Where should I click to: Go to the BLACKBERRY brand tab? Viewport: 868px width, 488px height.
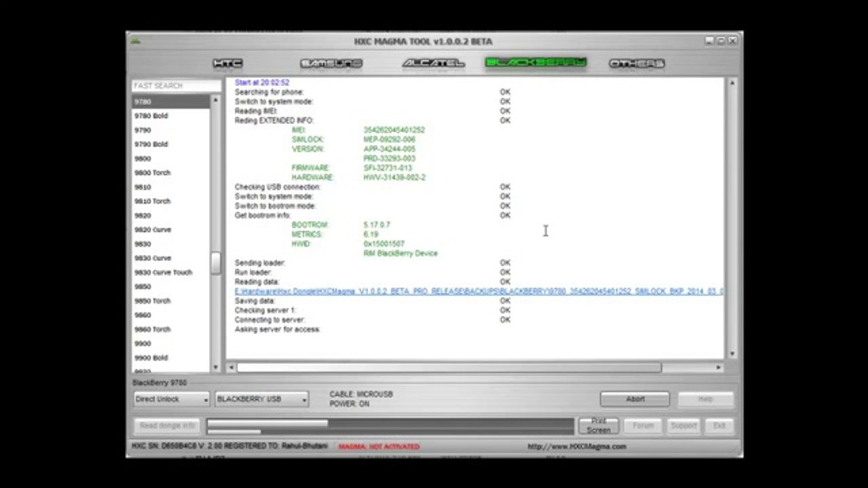click(536, 64)
